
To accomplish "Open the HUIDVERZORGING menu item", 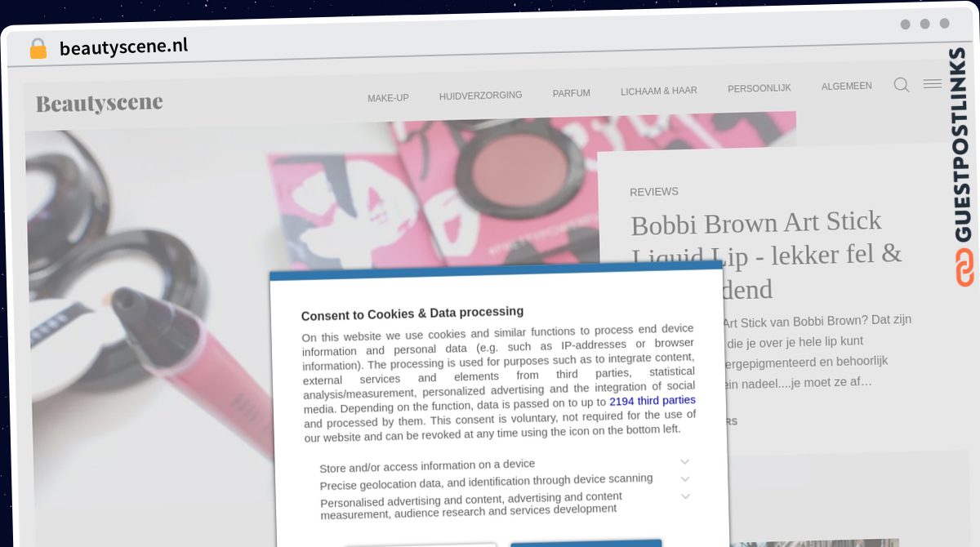I will (480, 96).
